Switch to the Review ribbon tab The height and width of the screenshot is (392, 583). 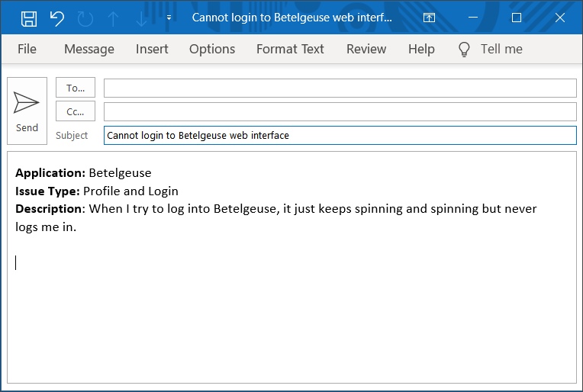pyautogui.click(x=366, y=49)
